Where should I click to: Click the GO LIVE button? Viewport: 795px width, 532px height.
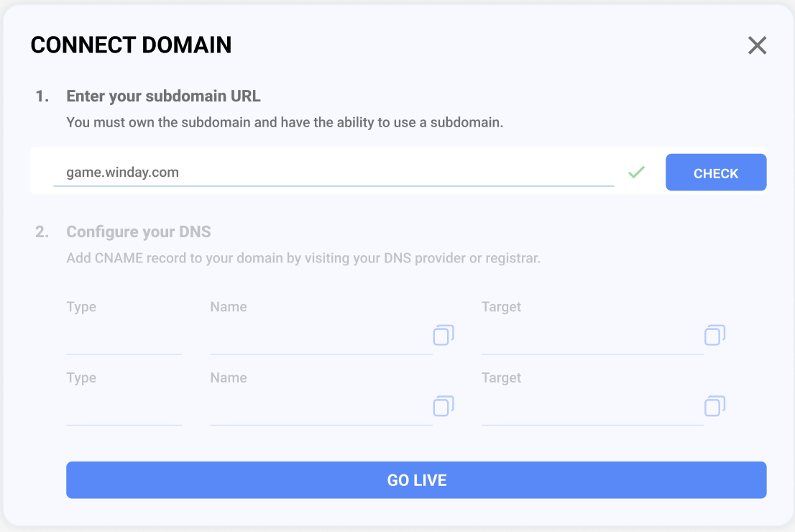pos(416,480)
